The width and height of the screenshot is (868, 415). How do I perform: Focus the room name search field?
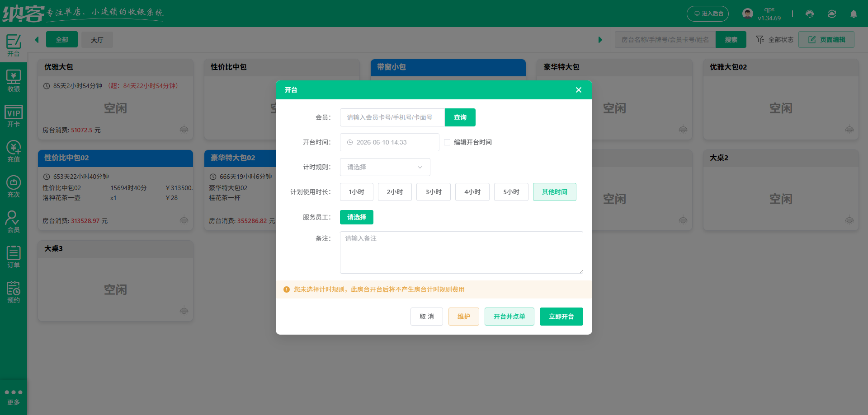click(665, 40)
